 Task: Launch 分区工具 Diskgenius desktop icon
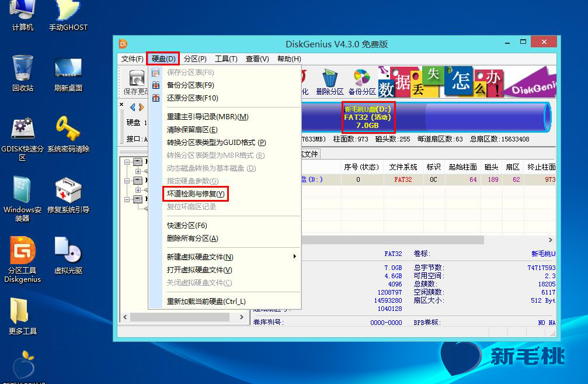(x=23, y=260)
